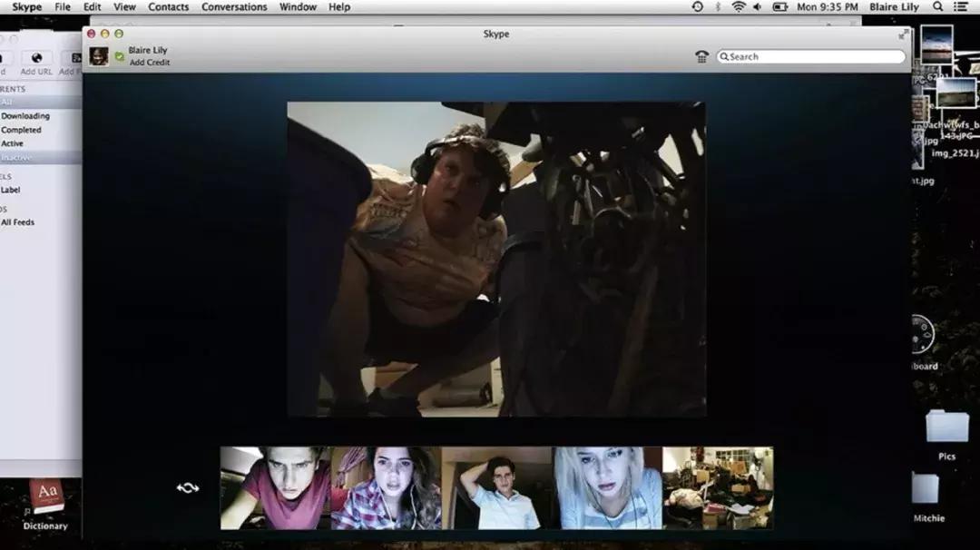Click the Skype Search field
Viewport: 980px width, 550px height.
[810, 56]
